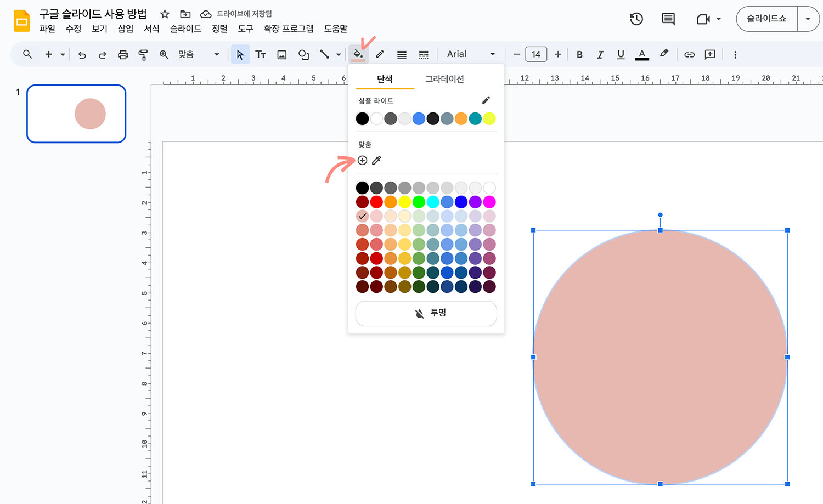Star the document
The height and width of the screenshot is (504, 823).
(165, 14)
